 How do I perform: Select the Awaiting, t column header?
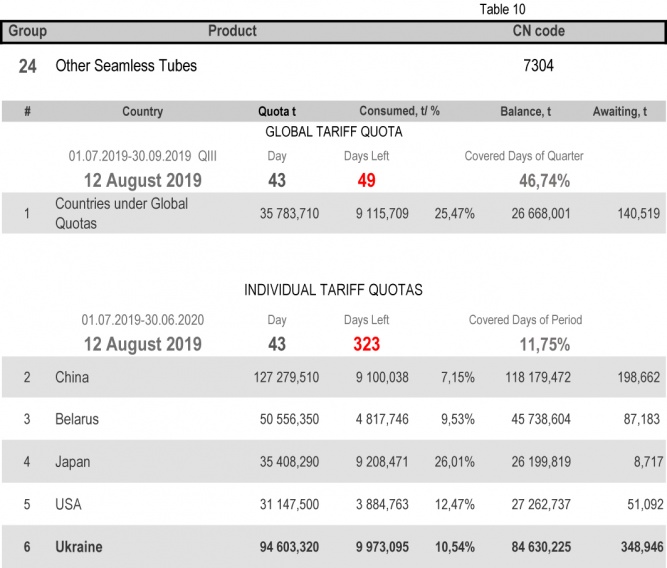coord(625,112)
